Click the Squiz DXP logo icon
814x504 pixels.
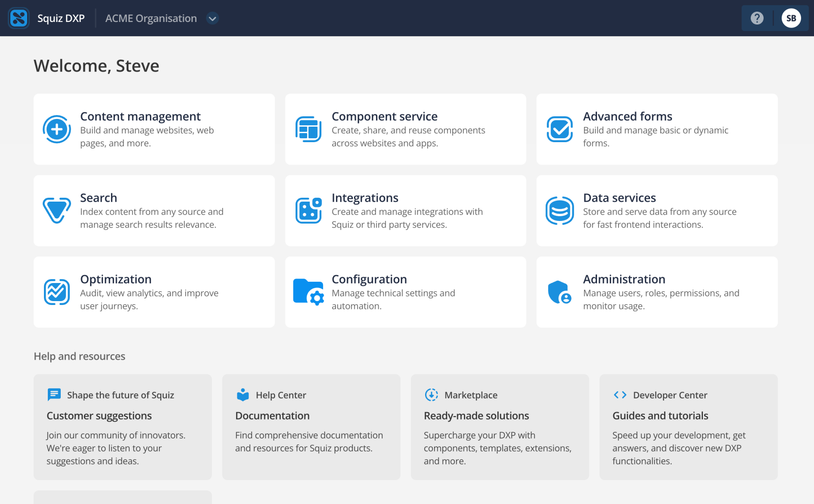click(x=19, y=18)
